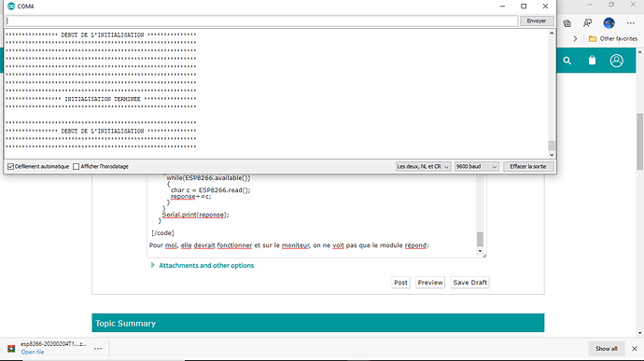Maximize the COM4 window
The image size is (644, 361).
click(x=524, y=7)
